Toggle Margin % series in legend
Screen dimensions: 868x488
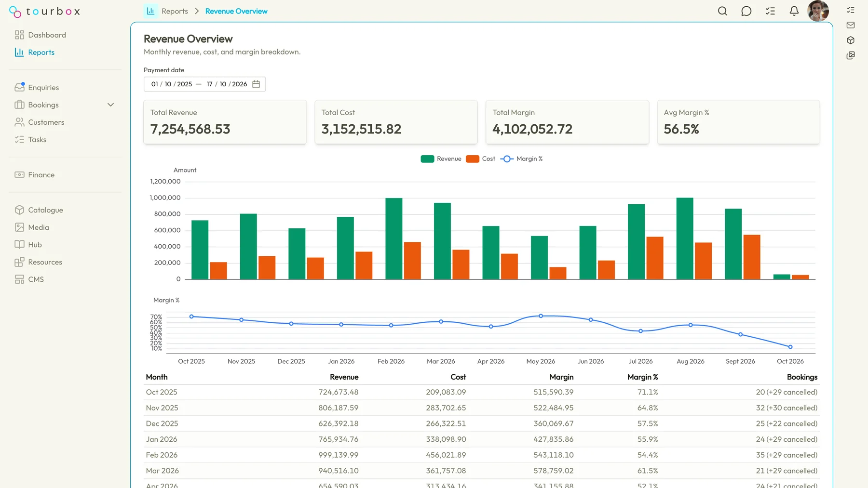521,159
